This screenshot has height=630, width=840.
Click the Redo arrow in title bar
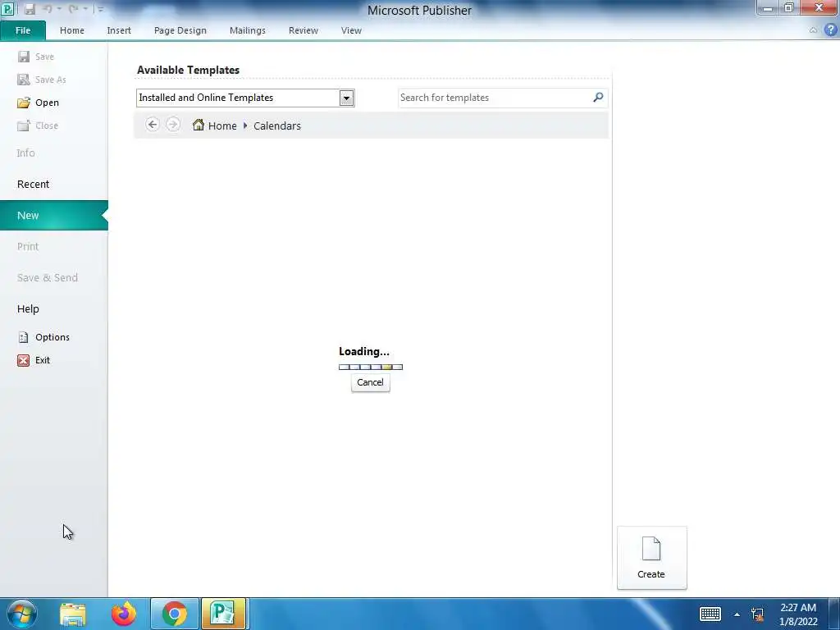[x=73, y=9]
